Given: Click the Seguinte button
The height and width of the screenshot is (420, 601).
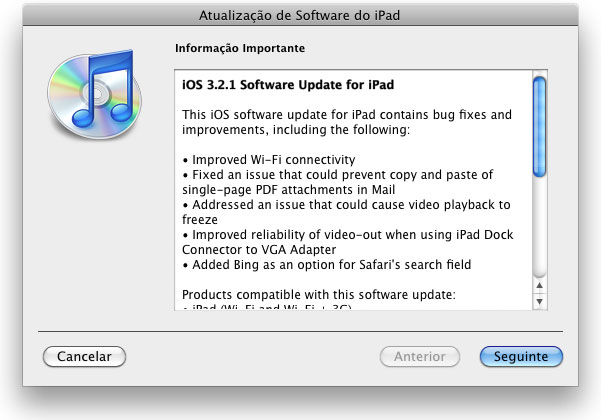Looking at the screenshot, I should 521,356.
